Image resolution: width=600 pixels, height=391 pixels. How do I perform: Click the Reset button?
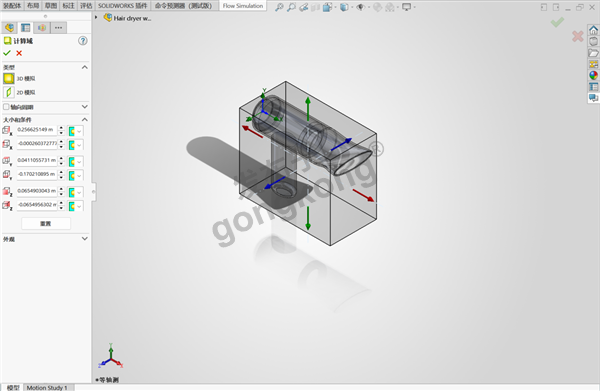pyautogui.click(x=46, y=223)
